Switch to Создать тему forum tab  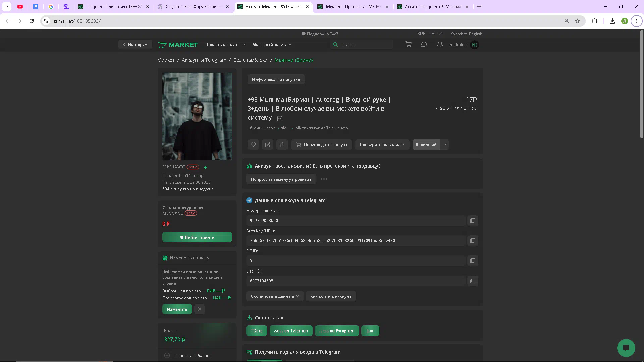193,7
